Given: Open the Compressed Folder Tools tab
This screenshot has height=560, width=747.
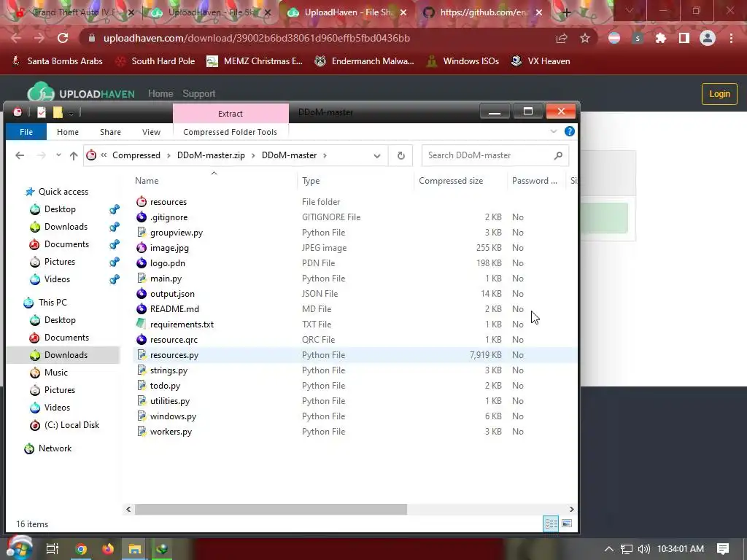Looking at the screenshot, I should (230, 132).
